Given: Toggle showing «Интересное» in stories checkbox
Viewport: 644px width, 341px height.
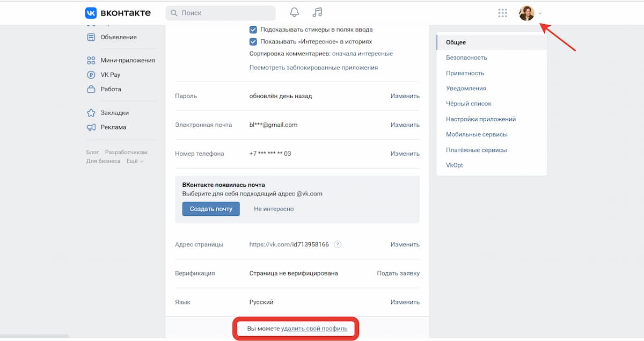Looking at the screenshot, I should pyautogui.click(x=253, y=42).
